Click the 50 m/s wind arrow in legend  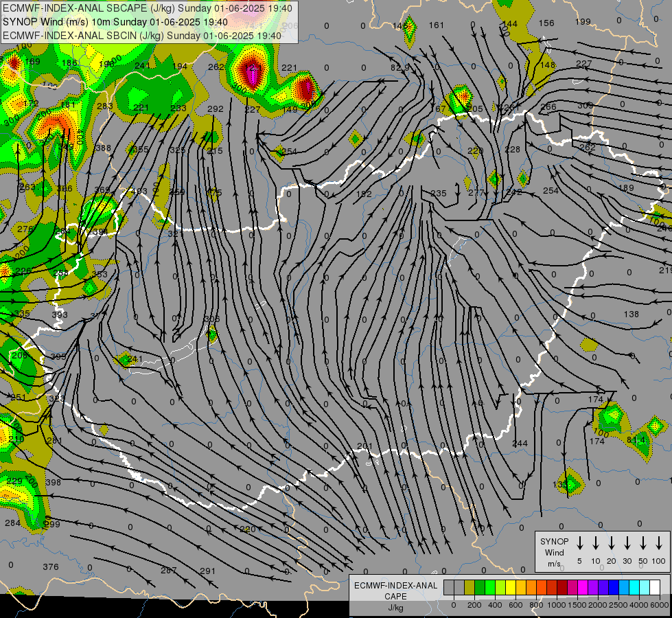coord(643,543)
